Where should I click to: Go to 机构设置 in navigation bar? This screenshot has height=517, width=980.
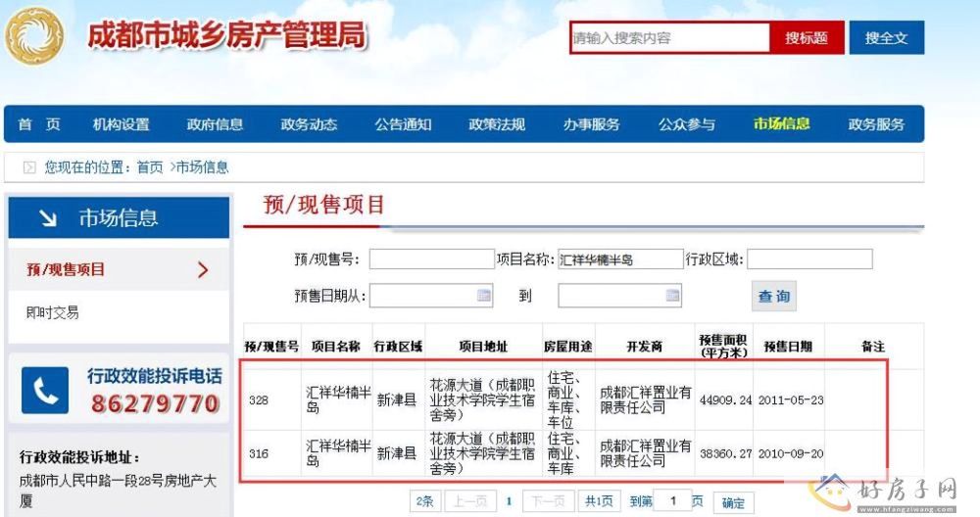[x=122, y=124]
